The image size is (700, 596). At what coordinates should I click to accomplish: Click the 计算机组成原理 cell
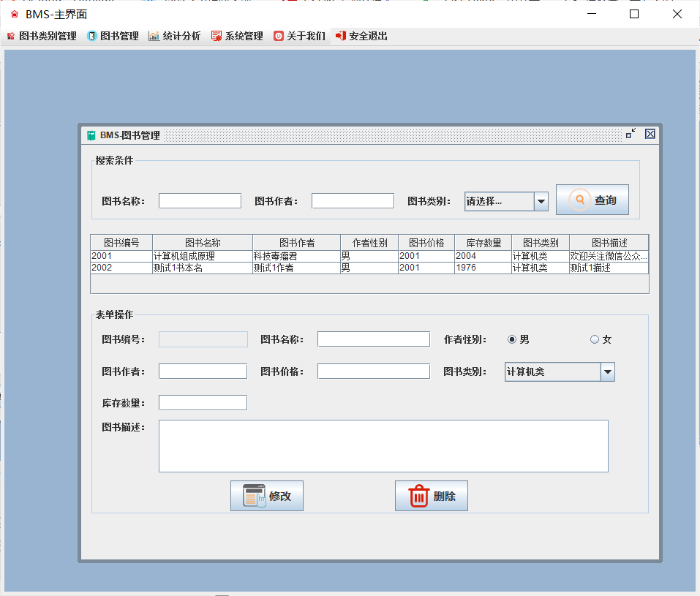[x=203, y=256]
